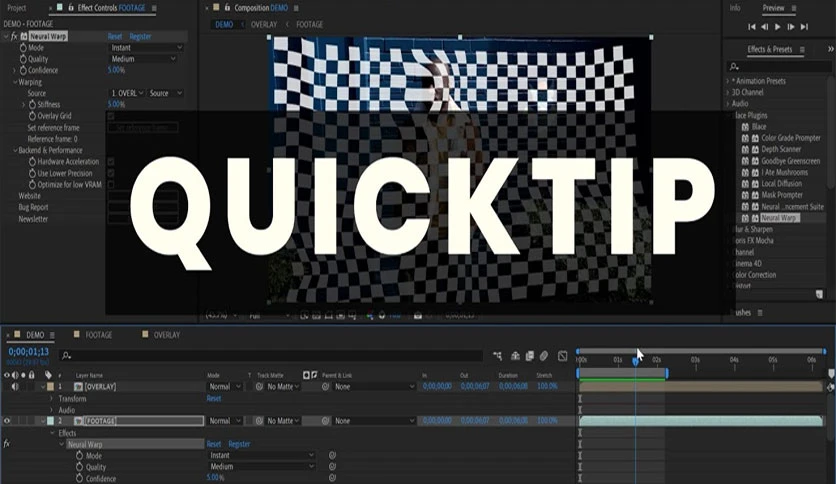Switch to the Info panel tab
The height and width of the screenshot is (484, 836).
tap(735, 8)
